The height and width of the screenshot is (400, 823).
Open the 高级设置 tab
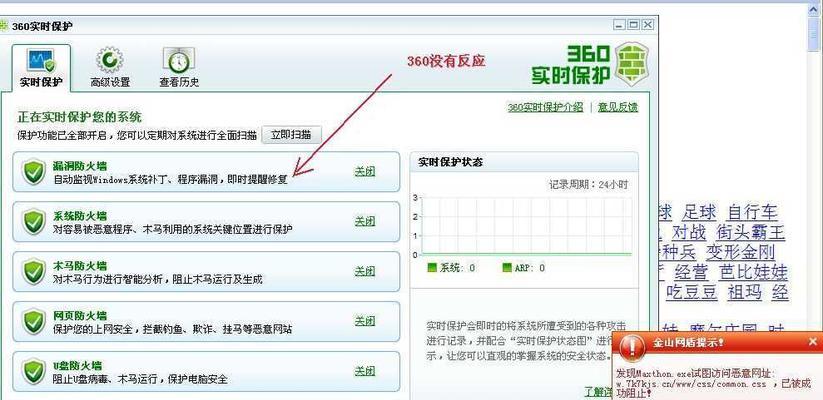point(110,68)
